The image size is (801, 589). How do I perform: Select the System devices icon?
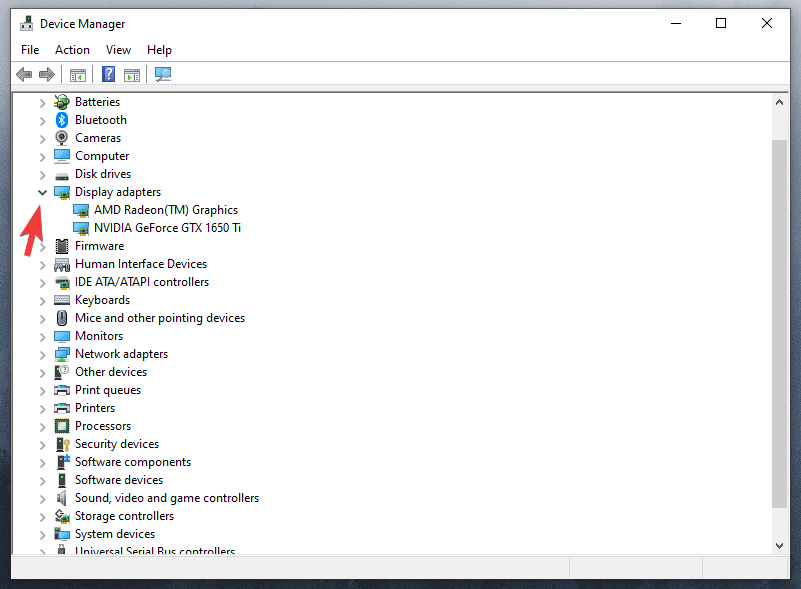[62, 534]
